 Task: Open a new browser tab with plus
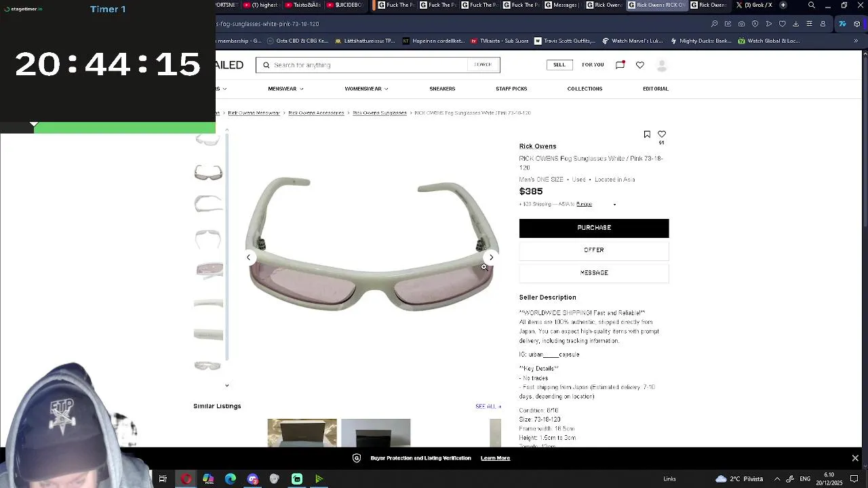[783, 5]
